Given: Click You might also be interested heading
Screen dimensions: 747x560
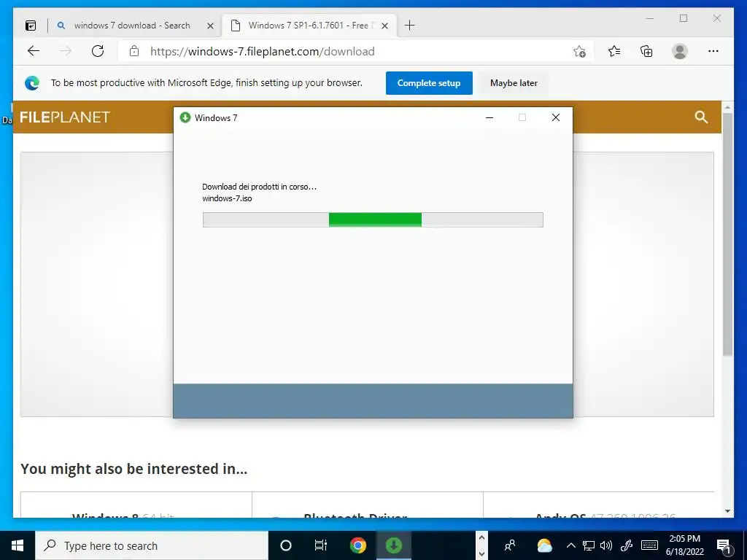Looking at the screenshot, I should tap(134, 469).
